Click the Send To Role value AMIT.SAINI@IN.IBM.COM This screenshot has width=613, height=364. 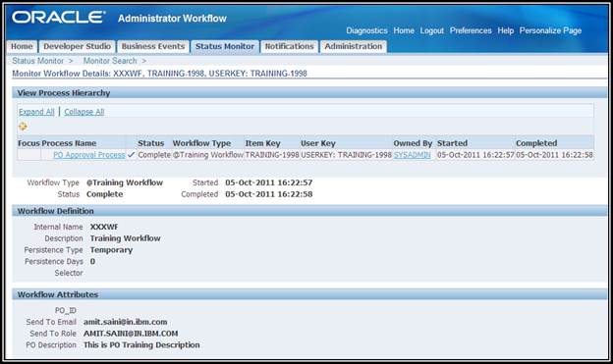coord(131,334)
